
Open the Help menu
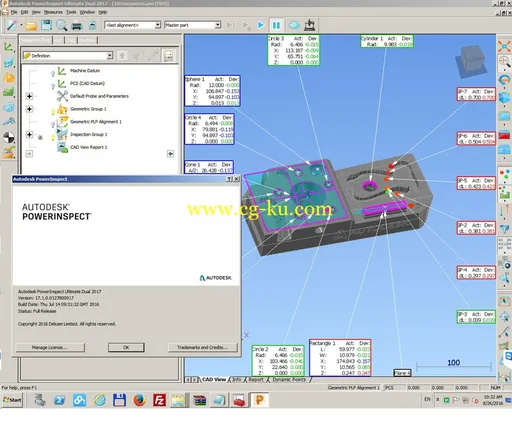pyautogui.click(x=103, y=12)
